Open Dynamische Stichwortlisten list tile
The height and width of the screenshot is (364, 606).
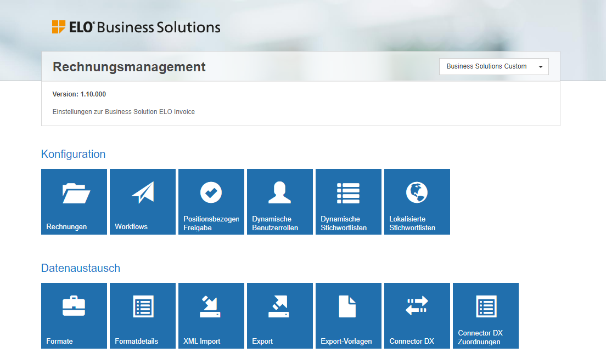click(348, 202)
